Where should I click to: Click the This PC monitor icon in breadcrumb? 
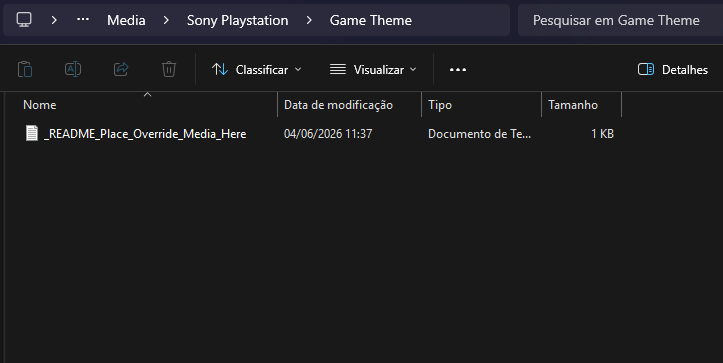(24, 20)
